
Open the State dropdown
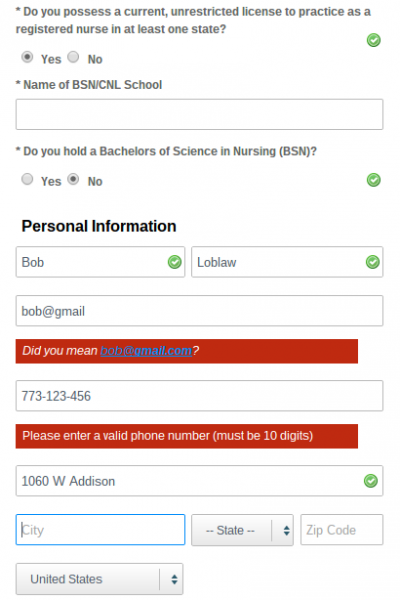(242, 530)
